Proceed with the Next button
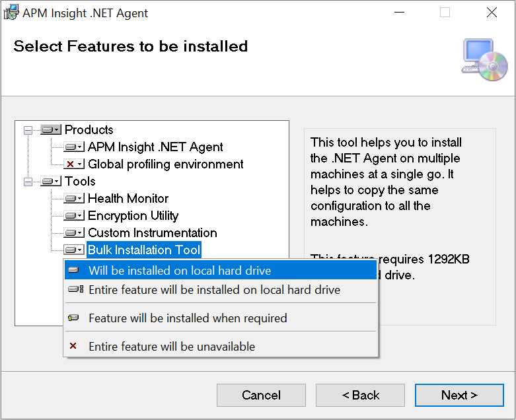Image resolution: width=516 pixels, height=420 pixels. [x=459, y=396]
